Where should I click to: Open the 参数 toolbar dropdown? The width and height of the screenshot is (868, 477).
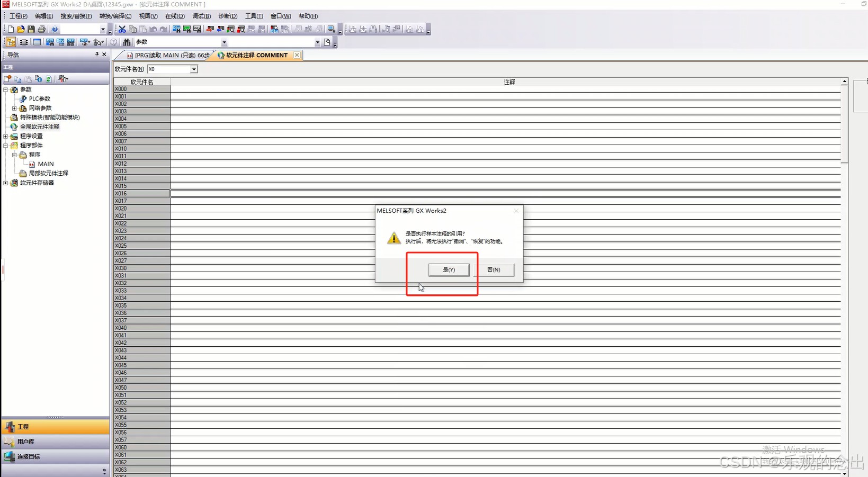[x=224, y=42]
